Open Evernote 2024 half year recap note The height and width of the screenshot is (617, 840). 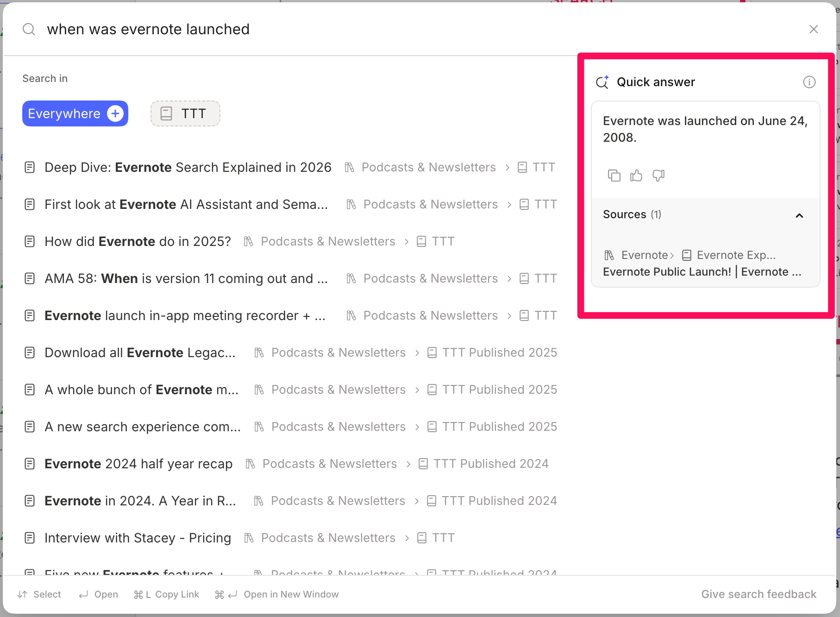click(138, 464)
